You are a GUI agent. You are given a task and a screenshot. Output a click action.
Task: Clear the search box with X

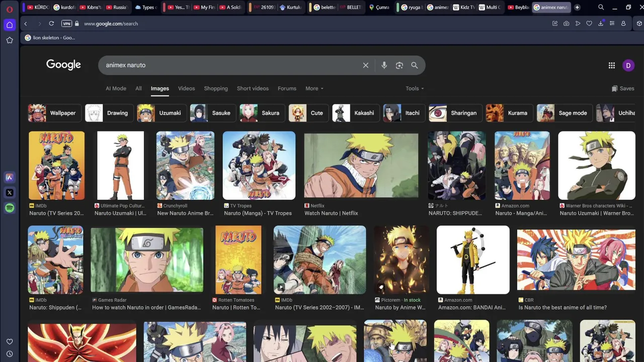tap(366, 65)
